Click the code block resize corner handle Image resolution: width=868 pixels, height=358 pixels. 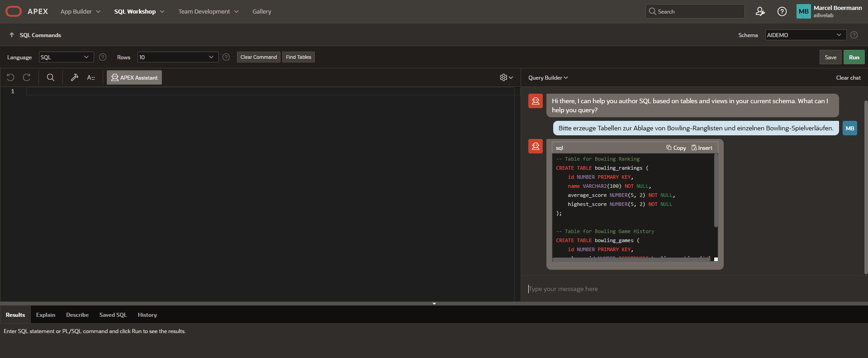(716, 259)
